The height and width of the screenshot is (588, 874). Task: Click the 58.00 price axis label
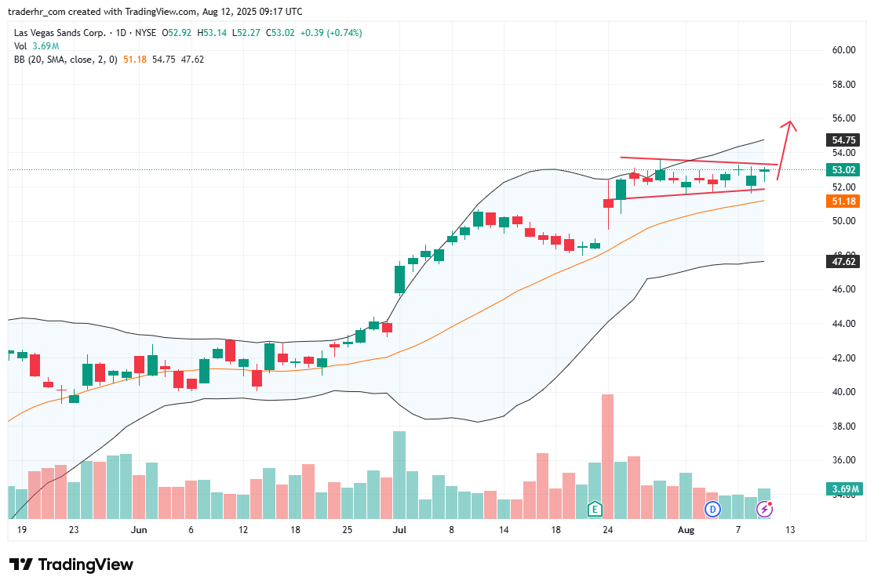click(843, 85)
